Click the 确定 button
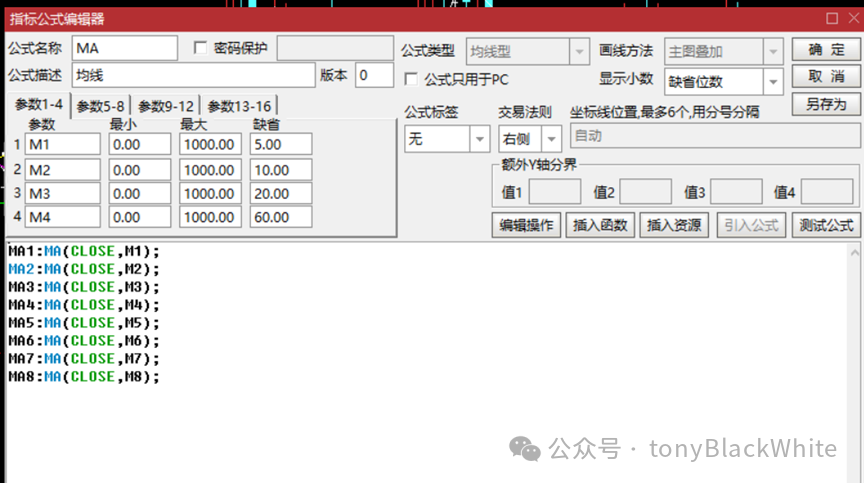This screenshot has height=483, width=864. (x=826, y=49)
